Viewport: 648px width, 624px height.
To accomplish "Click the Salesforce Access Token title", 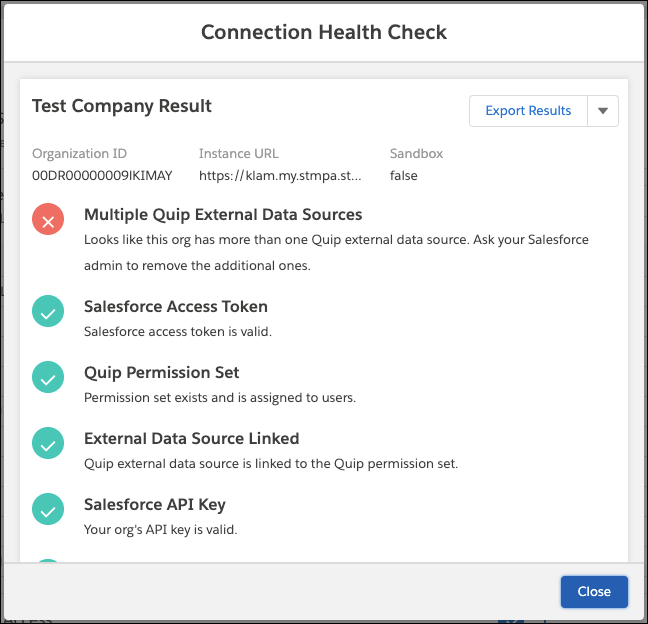I will [176, 307].
